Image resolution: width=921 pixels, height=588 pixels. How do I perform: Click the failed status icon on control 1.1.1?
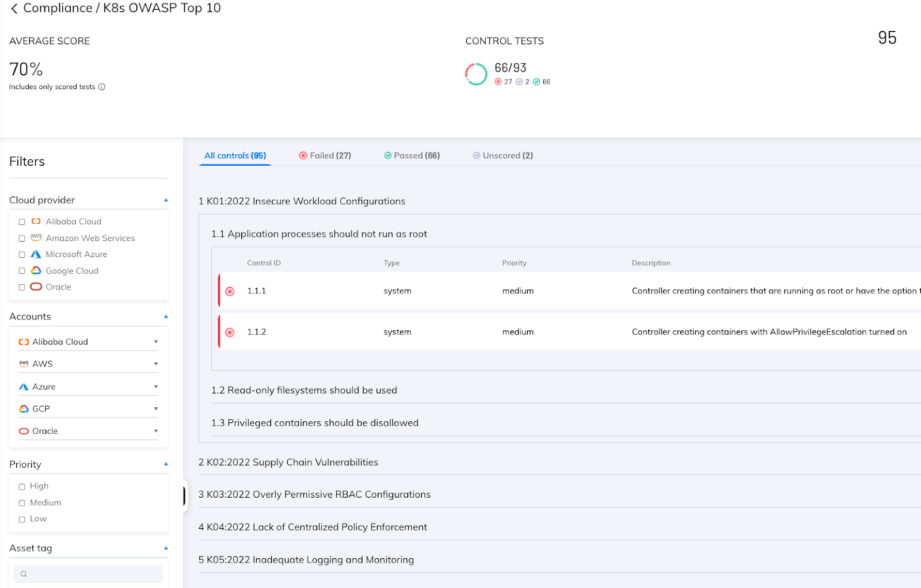(230, 291)
